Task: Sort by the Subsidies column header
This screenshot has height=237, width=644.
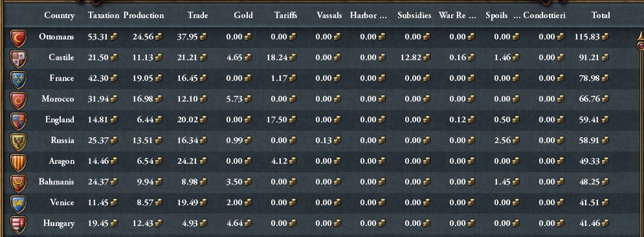Action: click(414, 16)
